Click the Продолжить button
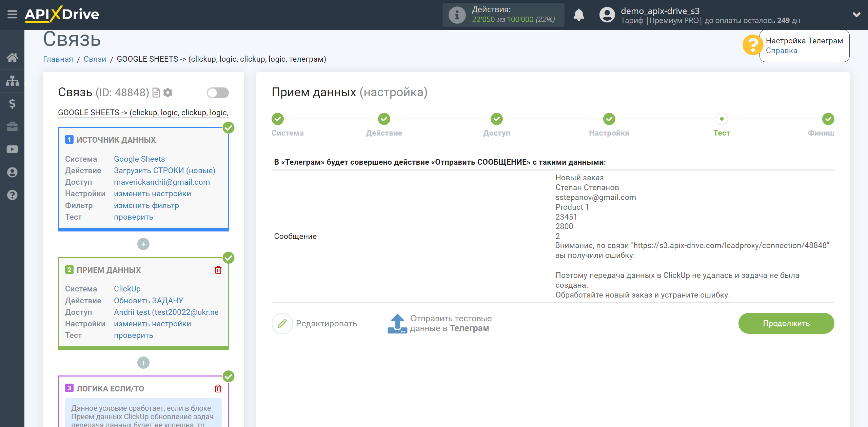868x427 pixels. pyautogui.click(x=786, y=323)
